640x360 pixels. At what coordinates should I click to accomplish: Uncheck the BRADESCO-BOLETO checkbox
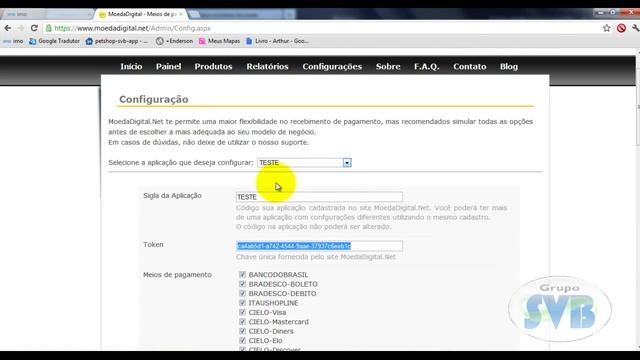(x=242, y=284)
